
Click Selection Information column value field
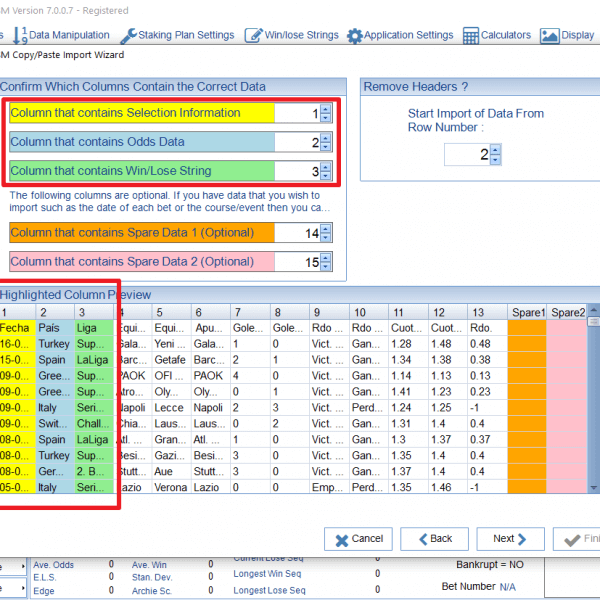click(x=298, y=113)
